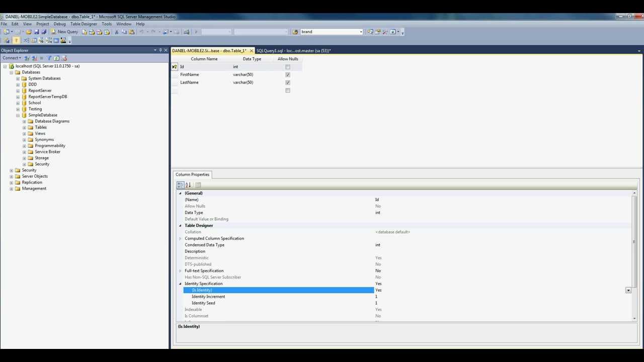Viewport: 644px width, 362px height.
Task: Click the Manage Indexes and Keys icon
Action: pos(34,40)
